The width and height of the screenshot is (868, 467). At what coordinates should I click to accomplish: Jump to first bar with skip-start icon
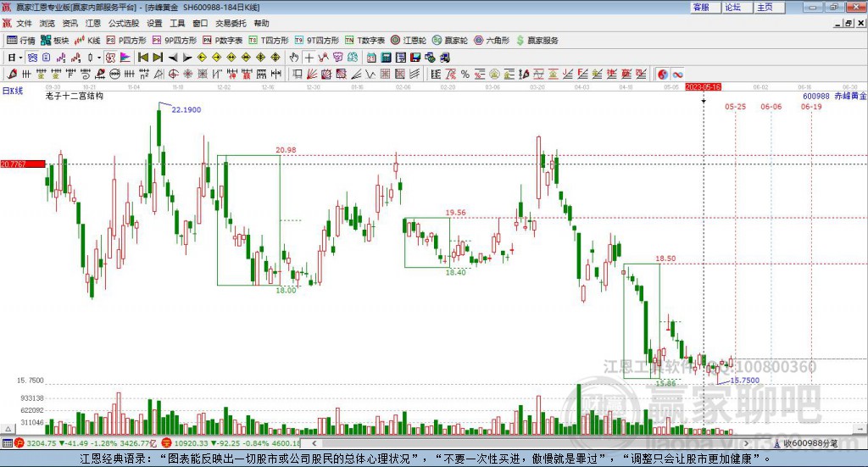[142, 57]
